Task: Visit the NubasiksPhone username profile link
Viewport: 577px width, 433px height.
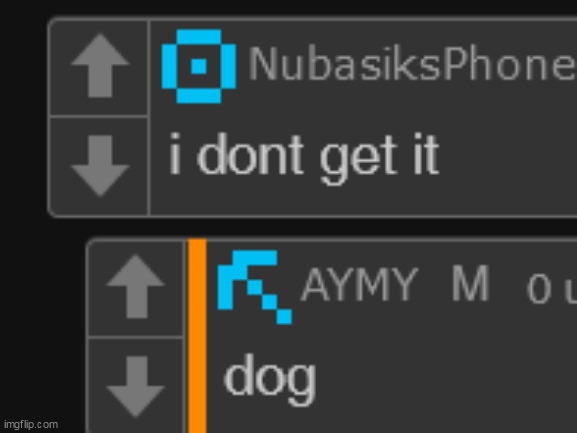Action: 412,64
